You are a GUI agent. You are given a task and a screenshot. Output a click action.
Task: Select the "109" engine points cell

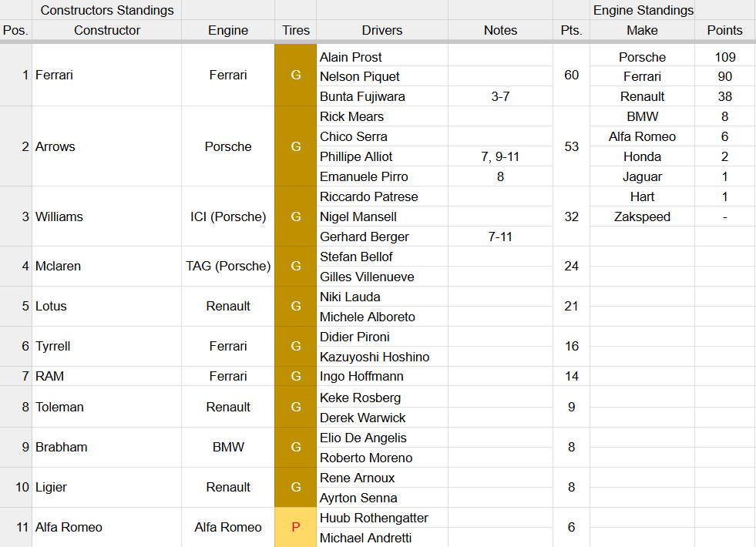[x=724, y=57]
